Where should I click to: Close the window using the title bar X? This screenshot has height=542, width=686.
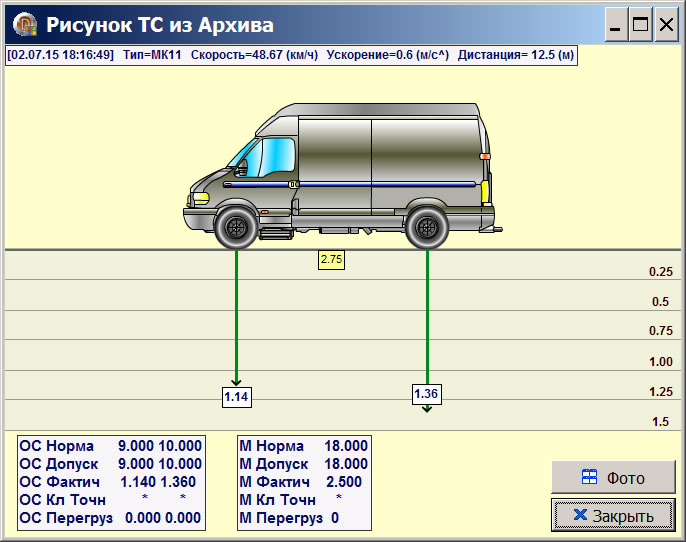(664, 25)
